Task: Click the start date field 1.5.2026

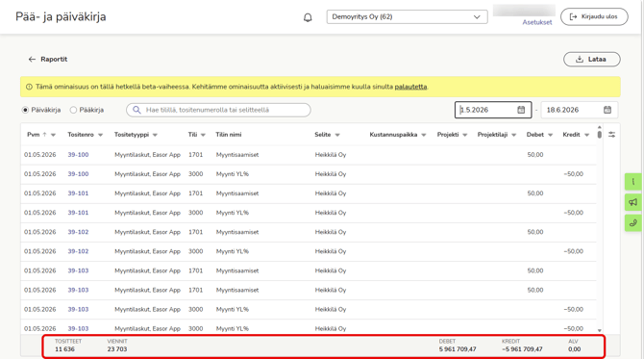Action: pyautogui.click(x=493, y=110)
